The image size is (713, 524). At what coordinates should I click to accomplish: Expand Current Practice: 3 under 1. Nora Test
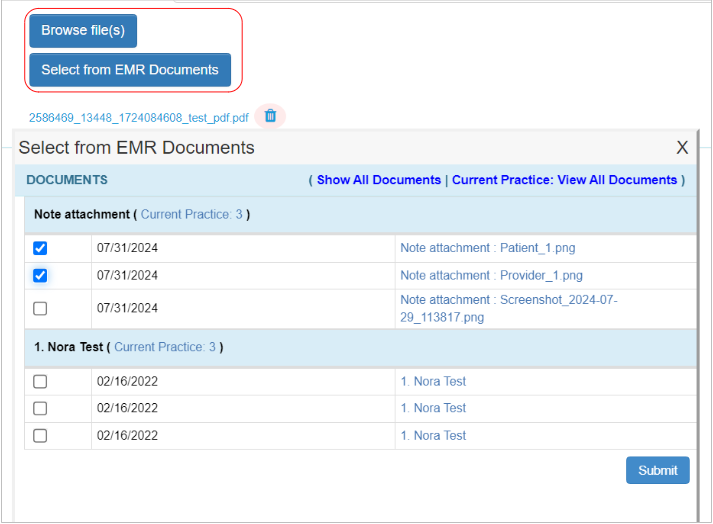click(165, 347)
